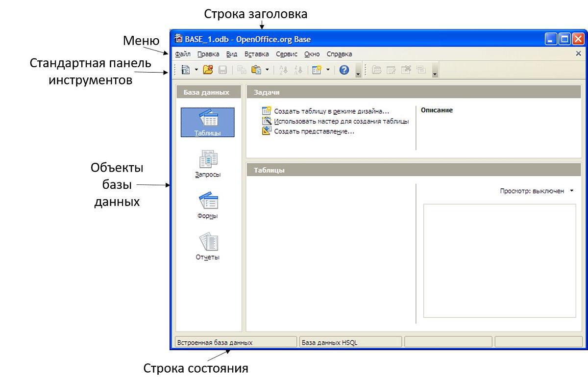Click the empty preview box under Просмотр
Image resolution: width=588 pixels, height=385 pixels.
(x=499, y=261)
